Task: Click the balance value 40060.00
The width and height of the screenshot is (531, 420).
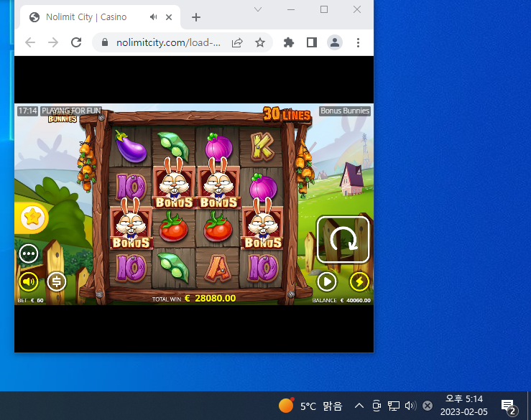Action: [x=359, y=300]
